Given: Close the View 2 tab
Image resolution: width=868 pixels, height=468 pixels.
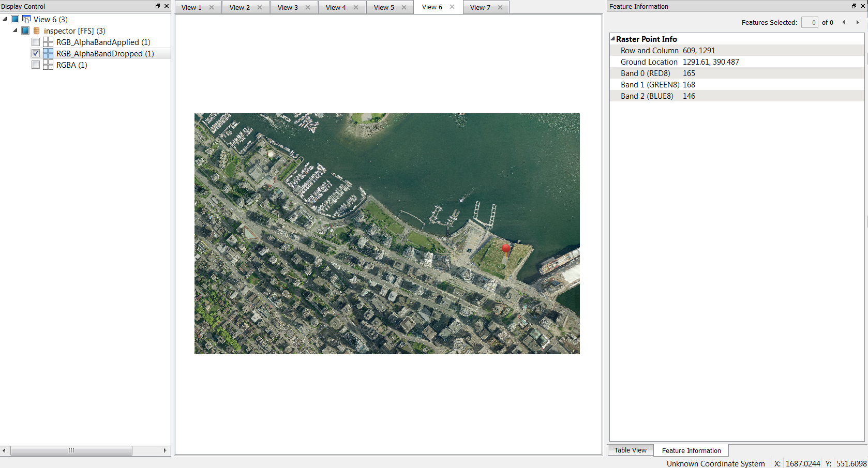Looking at the screenshot, I should click(x=260, y=7).
